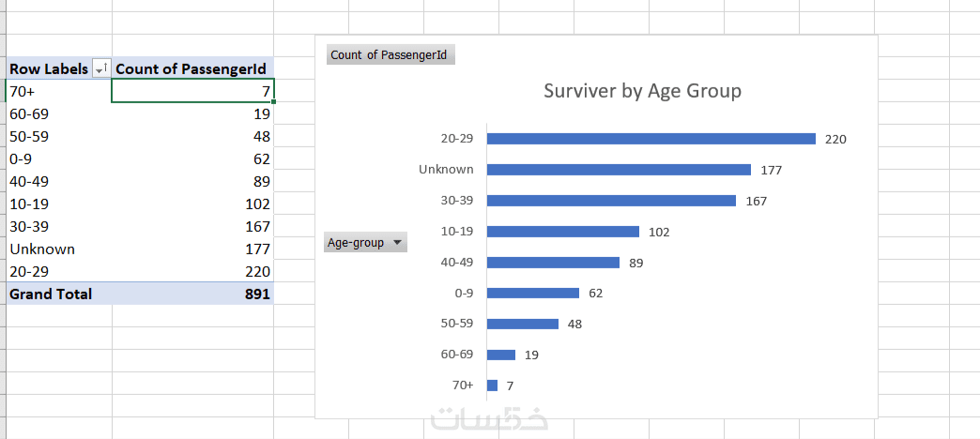Select the Surviver by Age Group chart title
This screenshot has width=980, height=439.
pyautogui.click(x=642, y=91)
